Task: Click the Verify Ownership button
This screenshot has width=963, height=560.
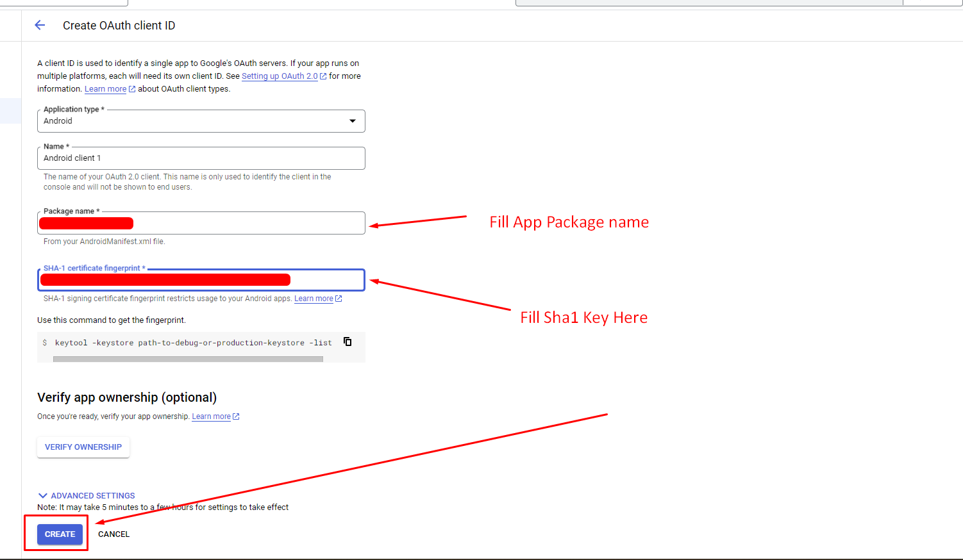Action: tap(83, 447)
